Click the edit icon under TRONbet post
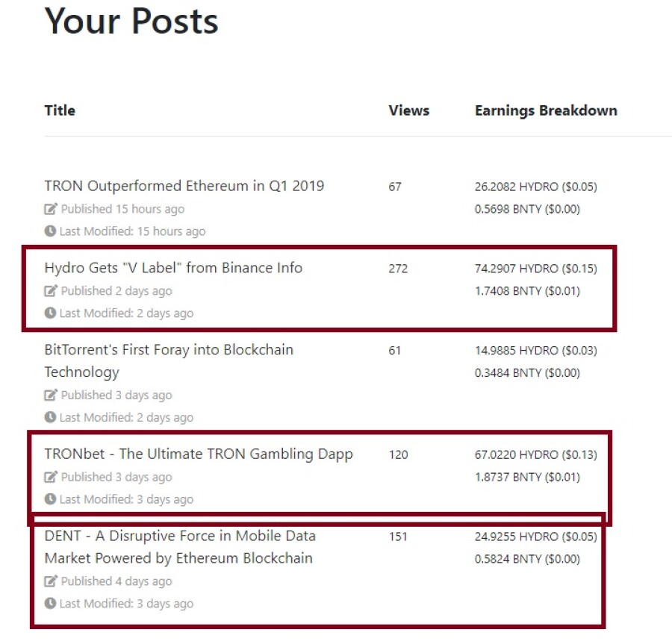672x644 pixels. (x=51, y=477)
